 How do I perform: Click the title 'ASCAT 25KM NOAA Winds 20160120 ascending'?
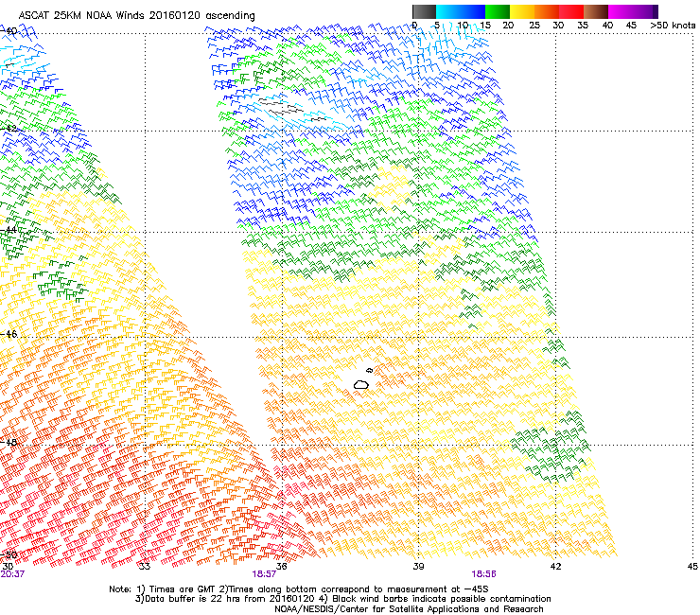[x=136, y=16]
